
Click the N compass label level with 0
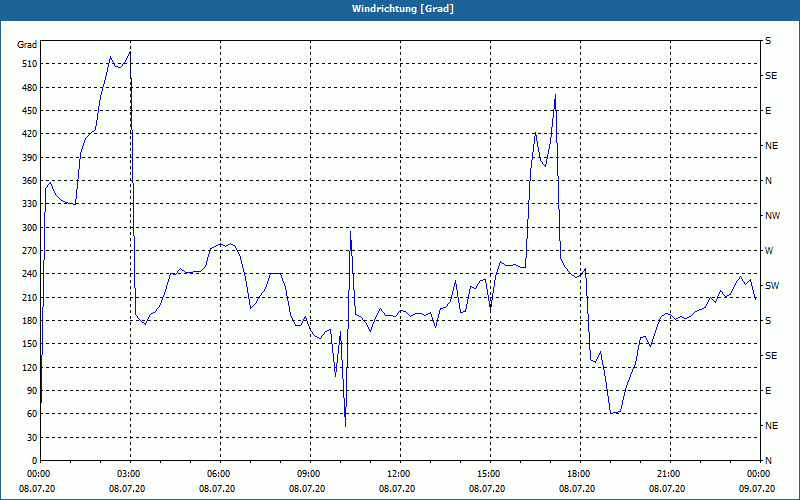point(769,460)
